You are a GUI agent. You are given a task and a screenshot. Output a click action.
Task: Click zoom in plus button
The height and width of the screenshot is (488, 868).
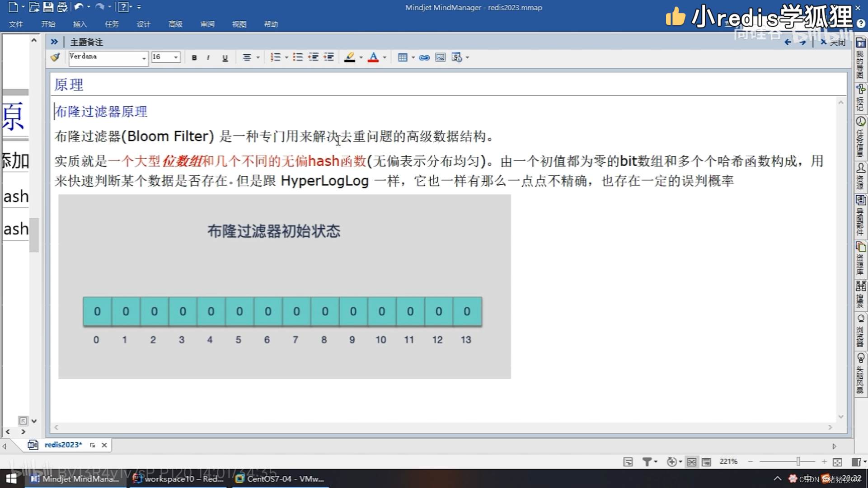pos(824,461)
